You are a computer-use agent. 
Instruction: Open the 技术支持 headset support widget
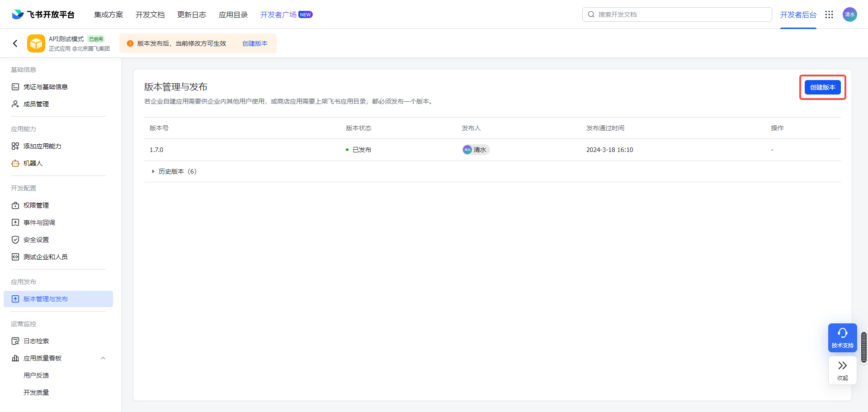842,337
